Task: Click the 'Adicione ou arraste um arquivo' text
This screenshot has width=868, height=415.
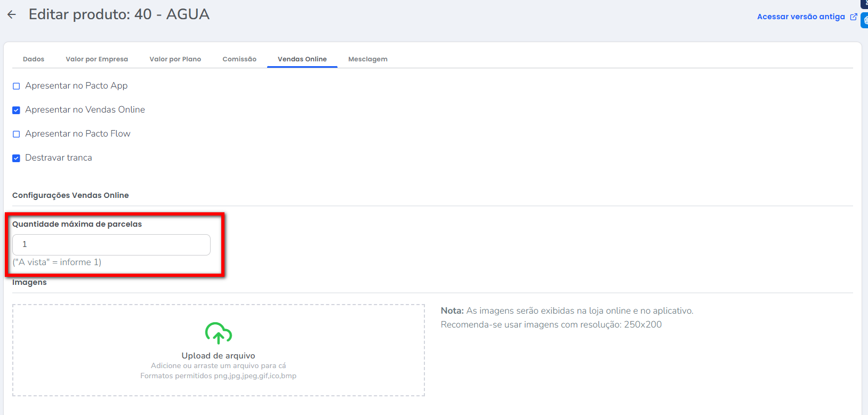Action: (x=218, y=366)
